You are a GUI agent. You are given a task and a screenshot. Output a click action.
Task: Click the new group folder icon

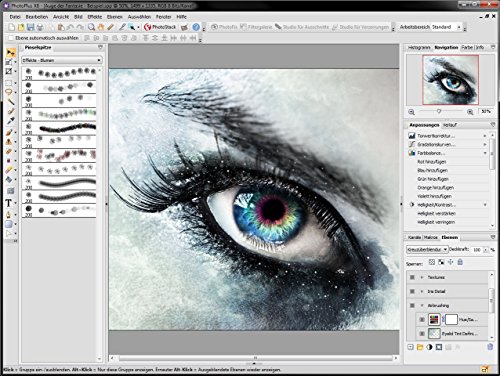(x=420, y=347)
